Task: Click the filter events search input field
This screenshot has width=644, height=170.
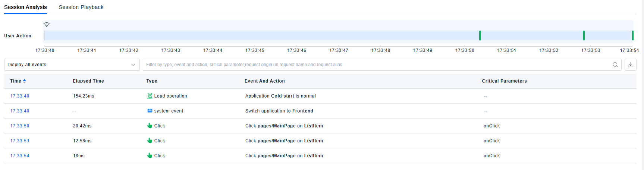Action: (x=377, y=65)
